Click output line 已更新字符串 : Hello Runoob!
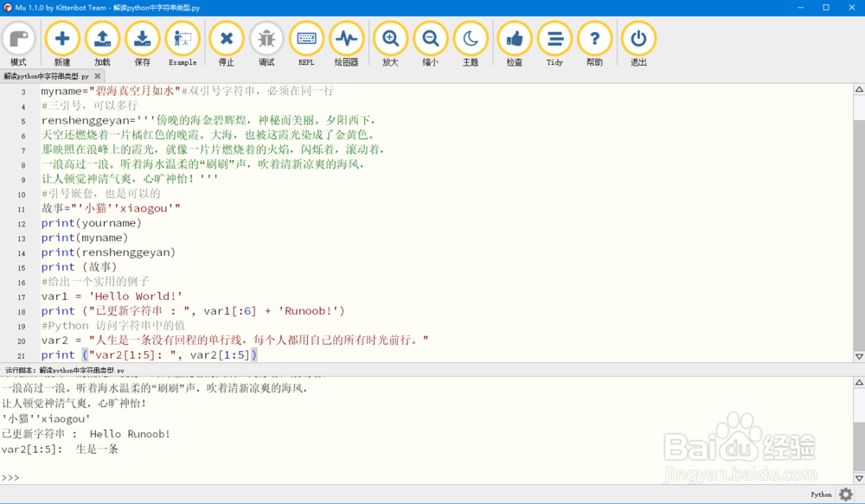Image resolution: width=865 pixels, height=504 pixels. tap(86, 434)
